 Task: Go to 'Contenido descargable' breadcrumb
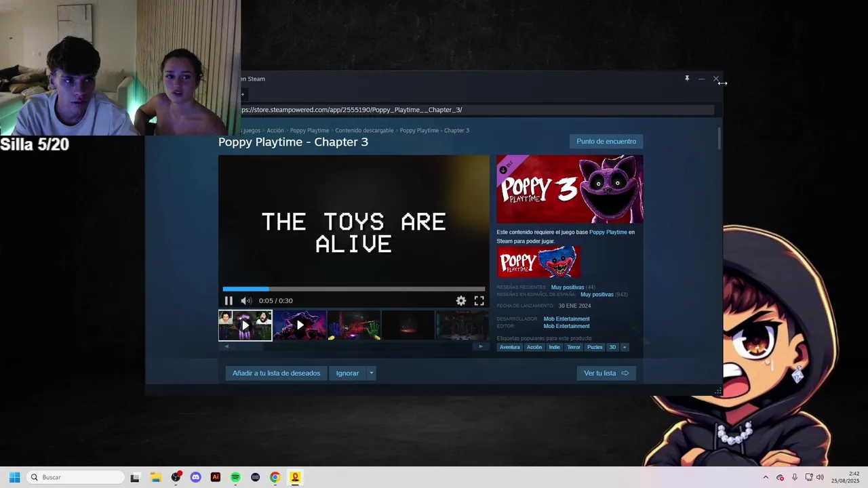(x=364, y=130)
